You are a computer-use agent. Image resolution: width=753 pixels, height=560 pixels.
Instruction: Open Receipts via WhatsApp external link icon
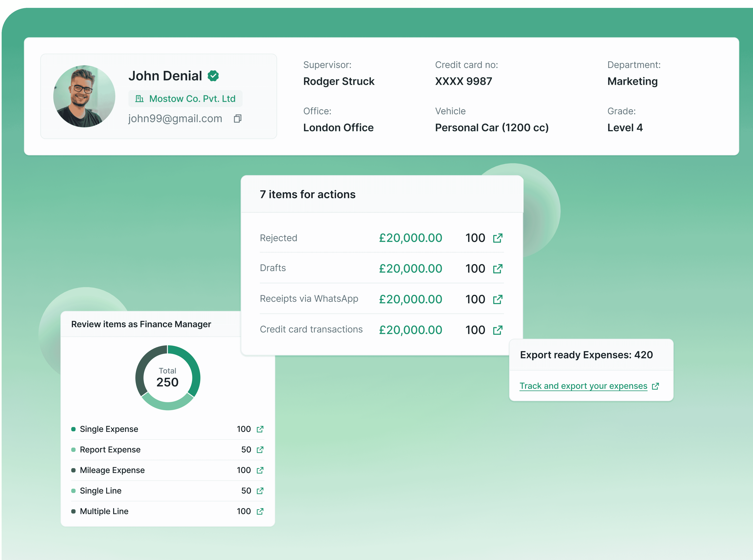[x=498, y=300]
